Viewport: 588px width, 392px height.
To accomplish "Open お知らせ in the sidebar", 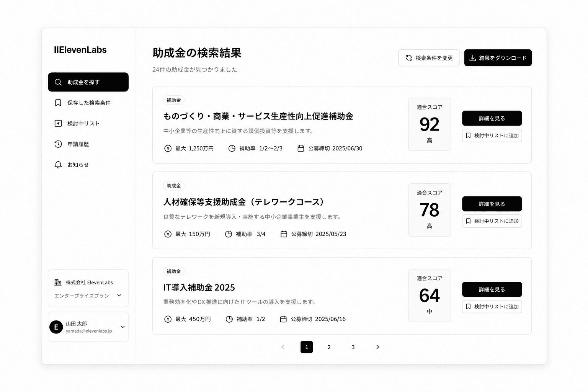I will click(x=88, y=165).
